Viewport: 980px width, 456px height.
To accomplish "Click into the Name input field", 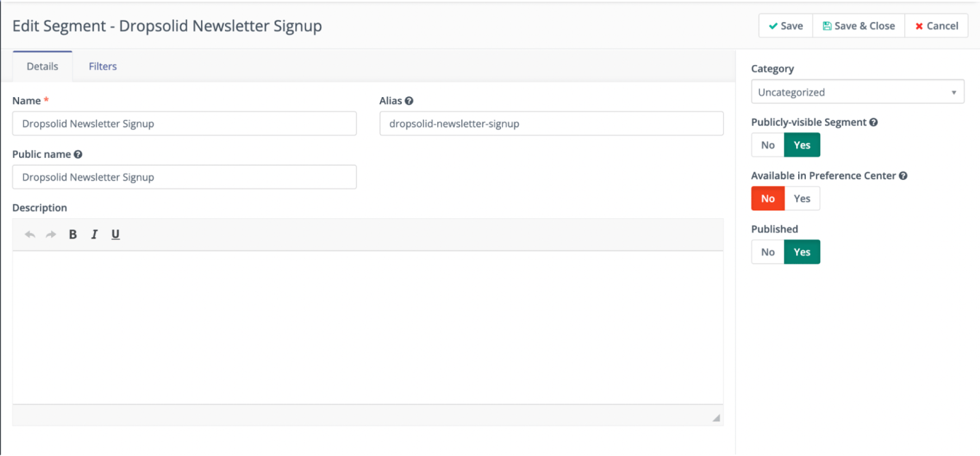I will pyautogui.click(x=184, y=124).
